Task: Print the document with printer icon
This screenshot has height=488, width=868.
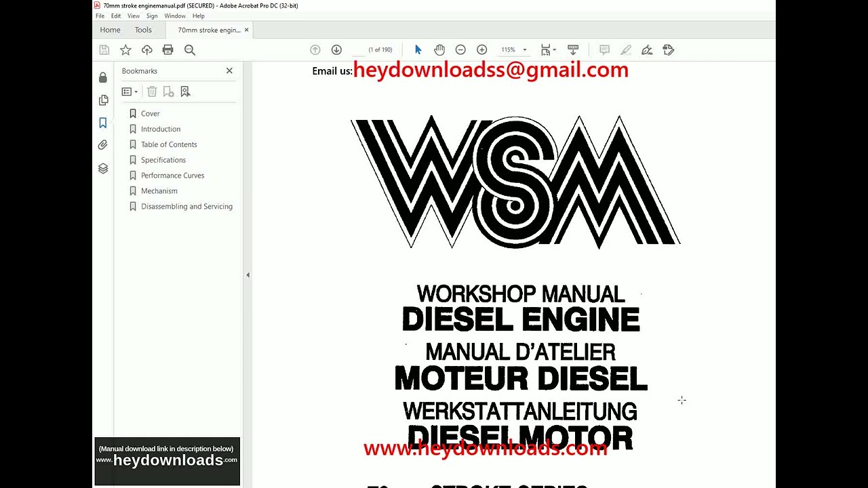Action: coord(168,49)
